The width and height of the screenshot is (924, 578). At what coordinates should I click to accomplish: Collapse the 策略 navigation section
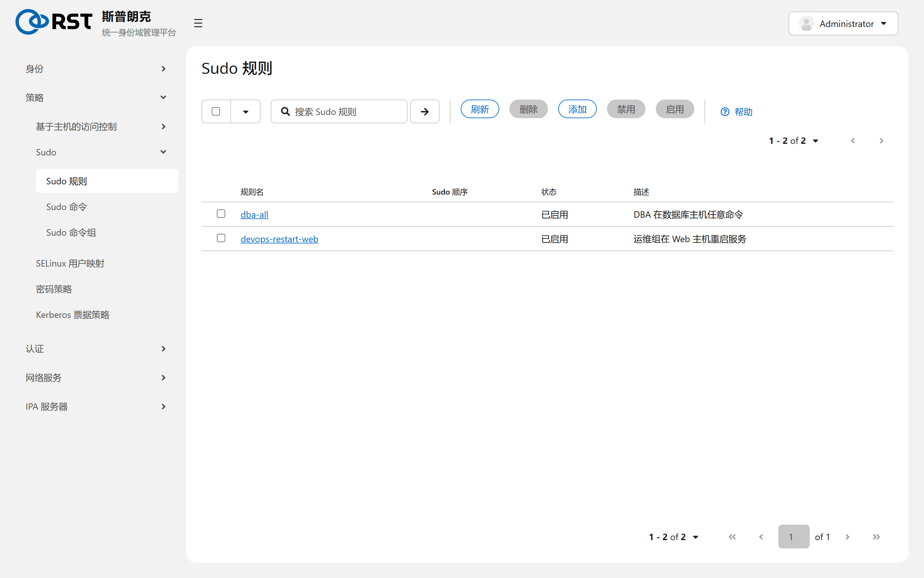(x=96, y=98)
